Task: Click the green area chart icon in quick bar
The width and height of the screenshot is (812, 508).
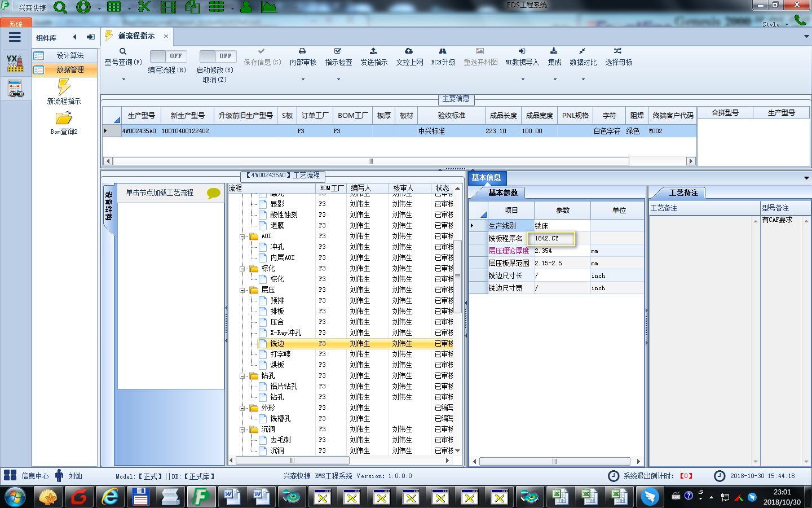Action: click(269, 7)
